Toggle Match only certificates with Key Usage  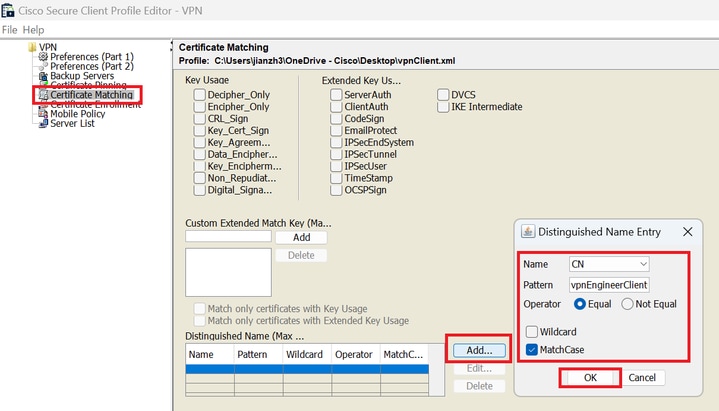(x=199, y=308)
